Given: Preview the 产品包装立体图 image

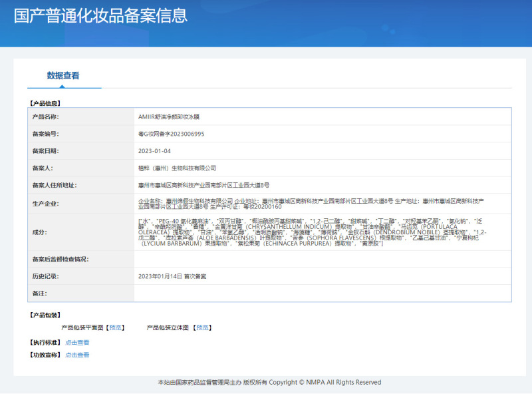Looking at the screenshot, I should tap(203, 327).
